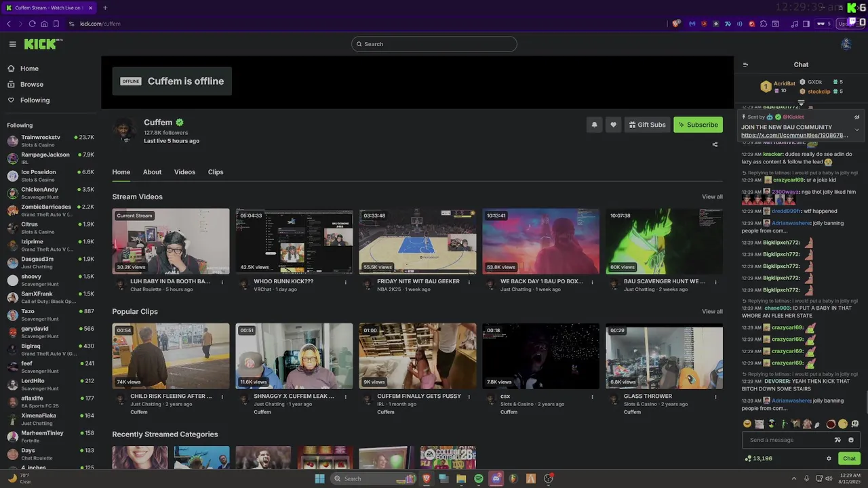Image resolution: width=868 pixels, height=488 pixels.
Task: Share the Cuffem channel
Action: [715, 144]
